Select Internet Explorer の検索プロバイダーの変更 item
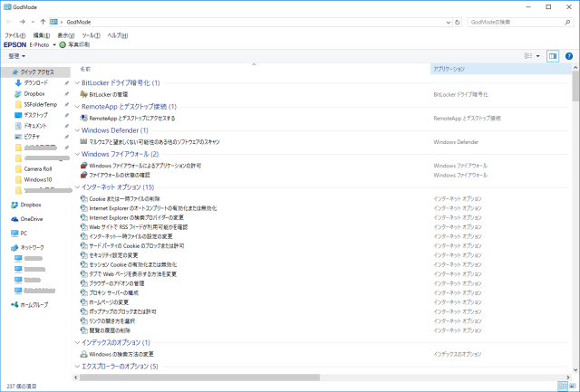 [137, 217]
